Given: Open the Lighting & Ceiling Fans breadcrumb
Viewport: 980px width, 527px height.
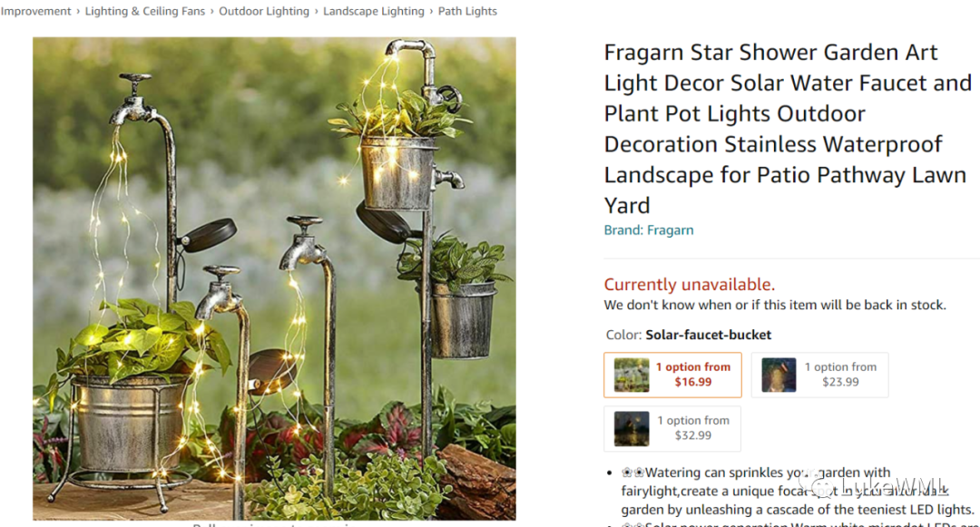Looking at the screenshot, I should (143, 11).
